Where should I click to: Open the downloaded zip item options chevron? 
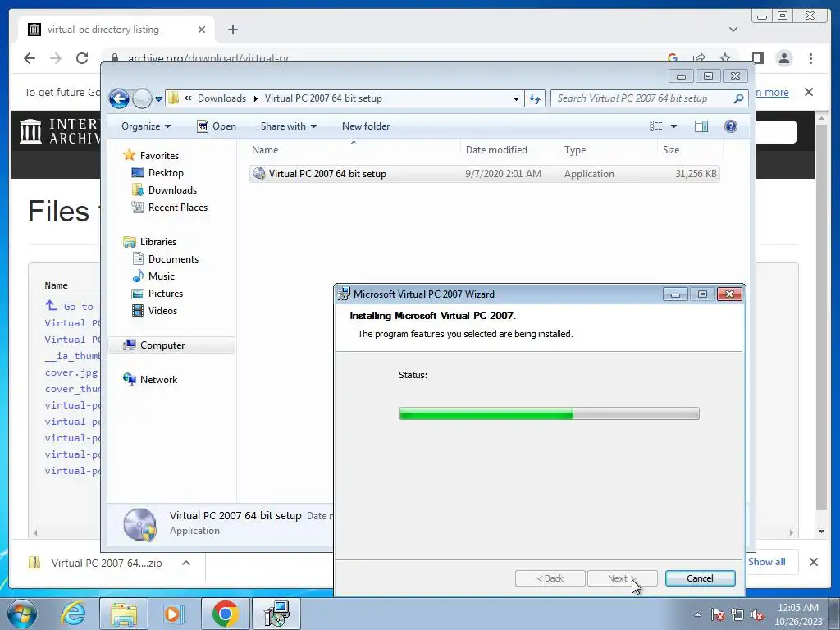pyautogui.click(x=186, y=563)
